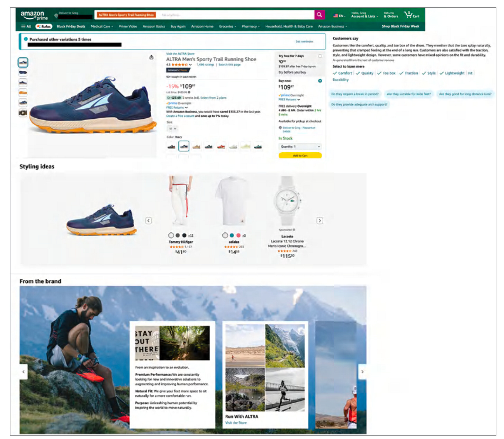
Task: Click the deliver-to location pin icon
Action: 56,16
